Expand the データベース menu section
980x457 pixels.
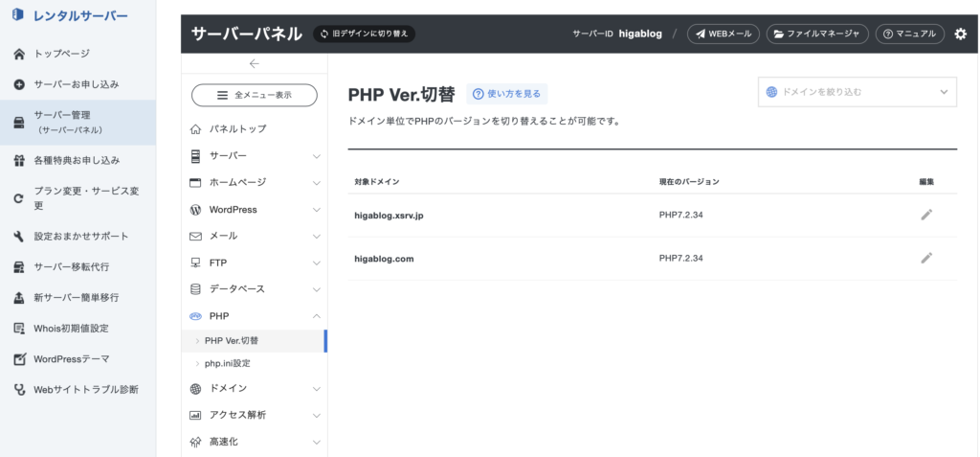point(254,288)
